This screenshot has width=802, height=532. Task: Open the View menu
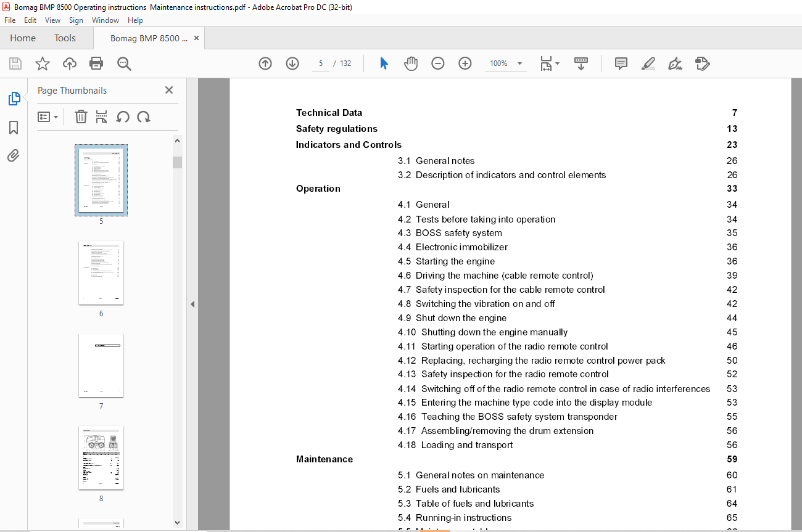[x=52, y=20]
